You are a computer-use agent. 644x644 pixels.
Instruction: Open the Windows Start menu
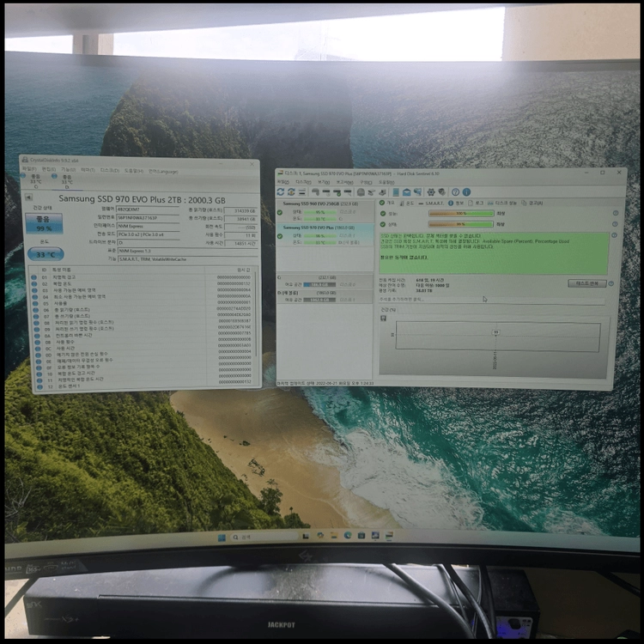[222, 538]
